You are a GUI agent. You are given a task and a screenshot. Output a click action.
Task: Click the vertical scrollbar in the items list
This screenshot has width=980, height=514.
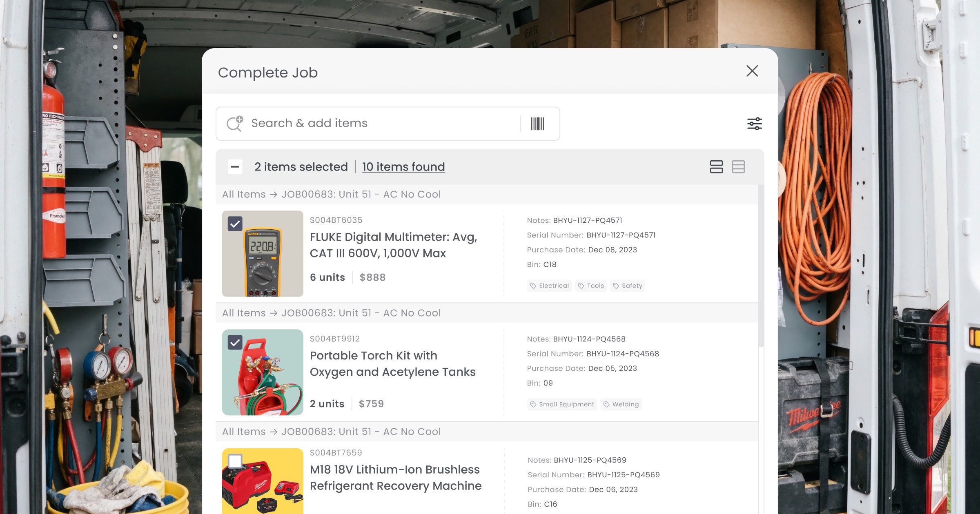[x=761, y=265]
